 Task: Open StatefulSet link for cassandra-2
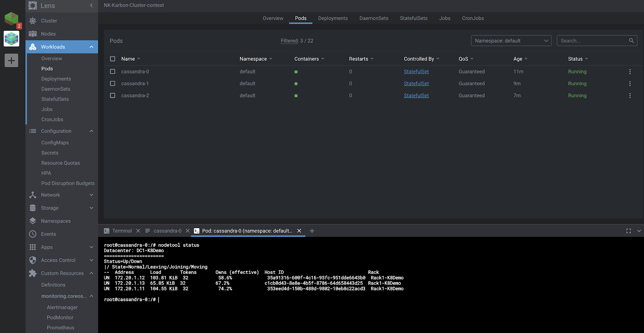pyautogui.click(x=416, y=96)
